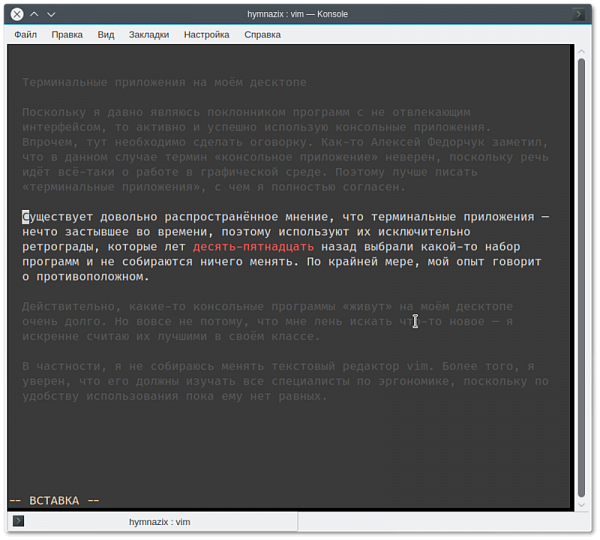Open the Вид menu
Screen dimensions: 600x540
106,35
